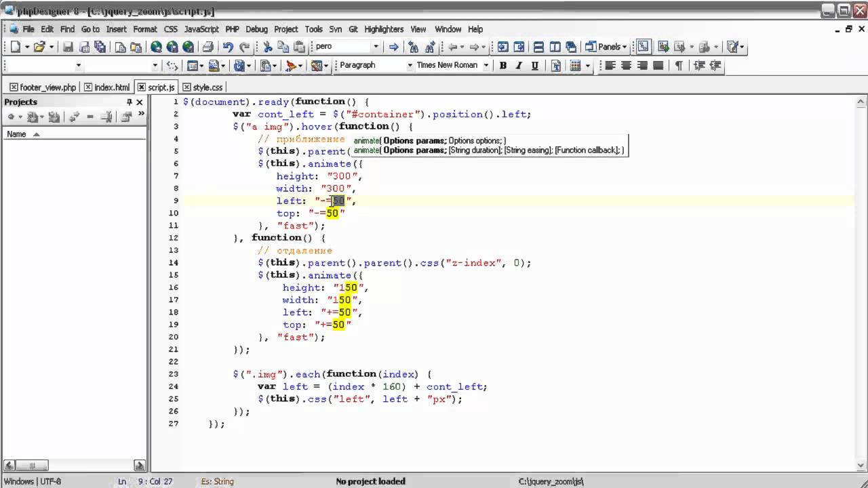Viewport: 868px width, 488px height.
Task: Align text right
Action: coord(642,65)
